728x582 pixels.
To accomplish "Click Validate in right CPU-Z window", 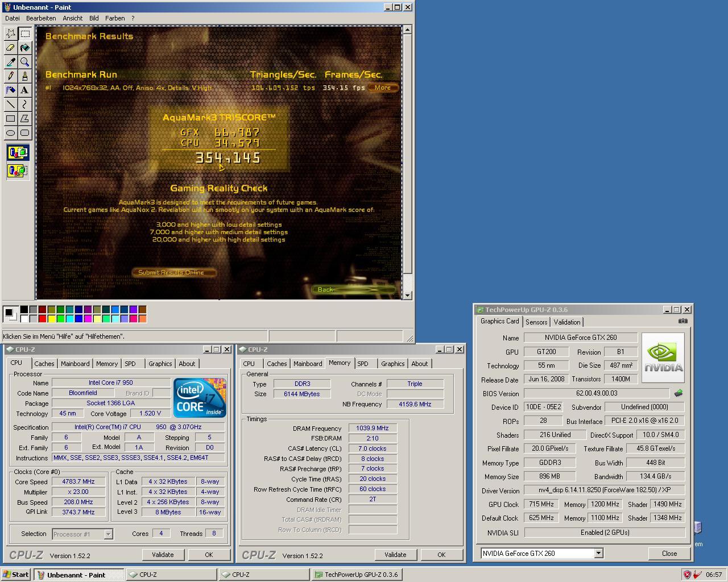I will coord(395,555).
